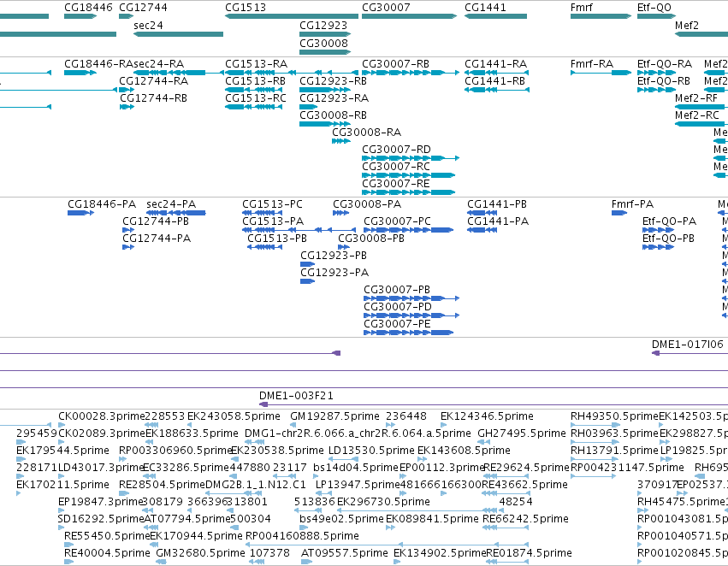Click the CG1513 gene label
728x566 pixels.
(x=246, y=8)
